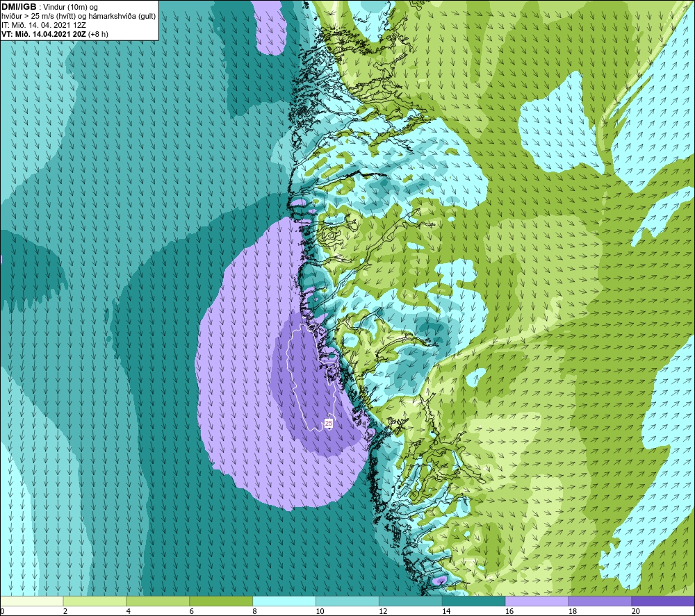Select the 18–20 m/s medium purple swatch

[600, 601]
